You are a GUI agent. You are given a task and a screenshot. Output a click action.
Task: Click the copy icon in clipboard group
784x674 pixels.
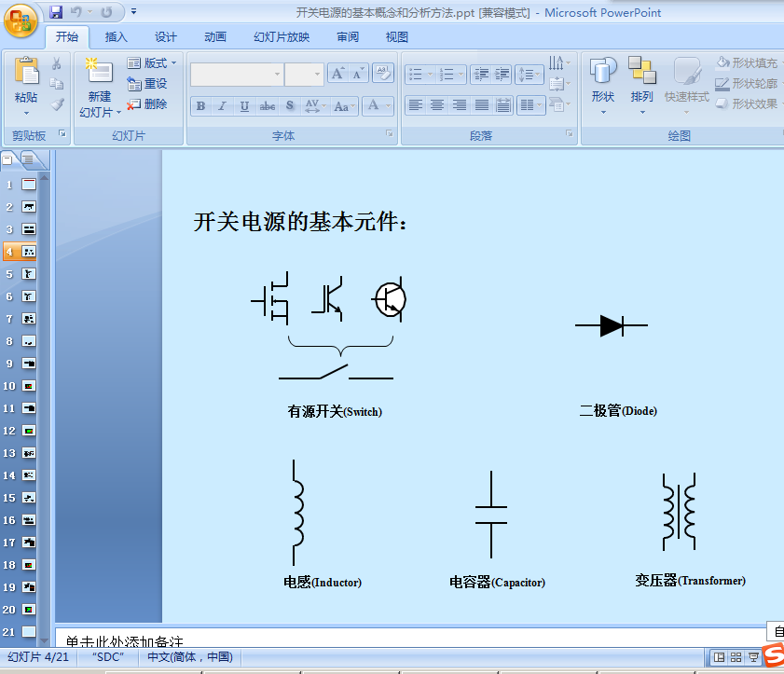coord(57,84)
